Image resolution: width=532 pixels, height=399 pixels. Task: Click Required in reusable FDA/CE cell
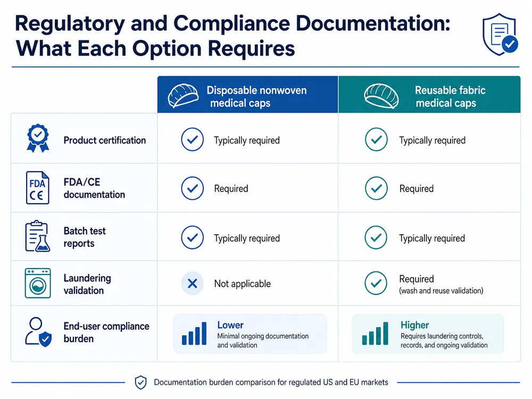(x=417, y=189)
